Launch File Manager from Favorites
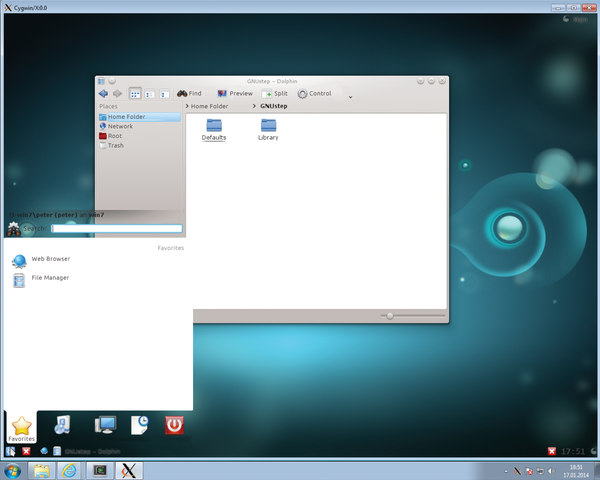The height and width of the screenshot is (480, 600). pyautogui.click(x=40, y=279)
